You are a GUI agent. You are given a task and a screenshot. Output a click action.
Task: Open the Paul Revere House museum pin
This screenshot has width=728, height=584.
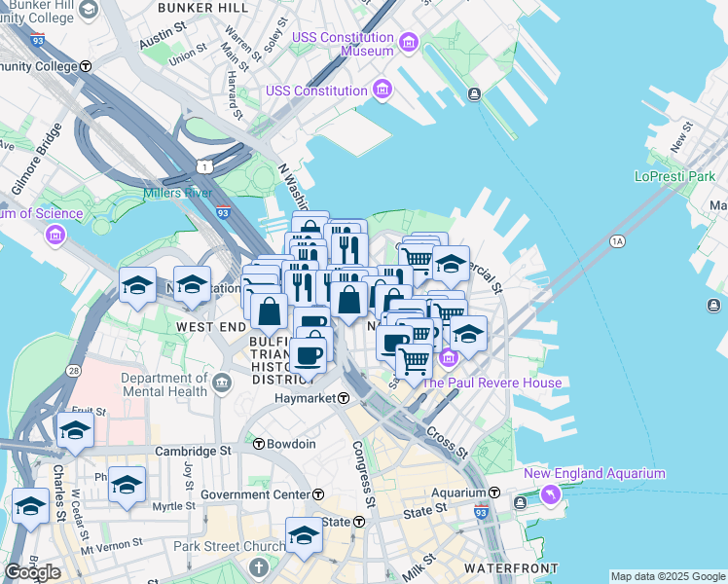(448, 357)
